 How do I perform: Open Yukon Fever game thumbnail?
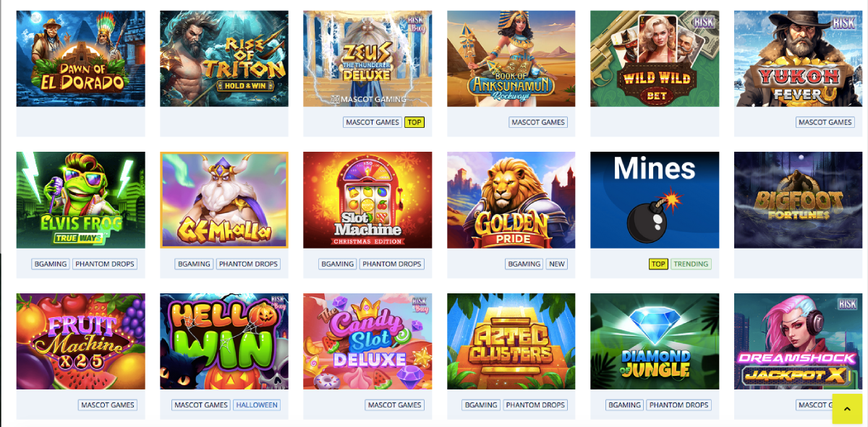point(799,59)
